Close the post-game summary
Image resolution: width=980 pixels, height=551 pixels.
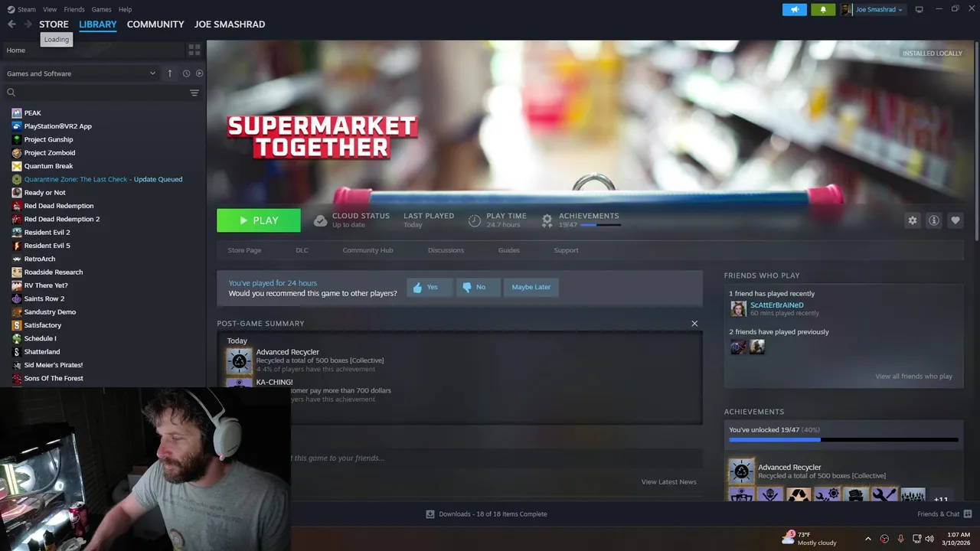pos(694,324)
